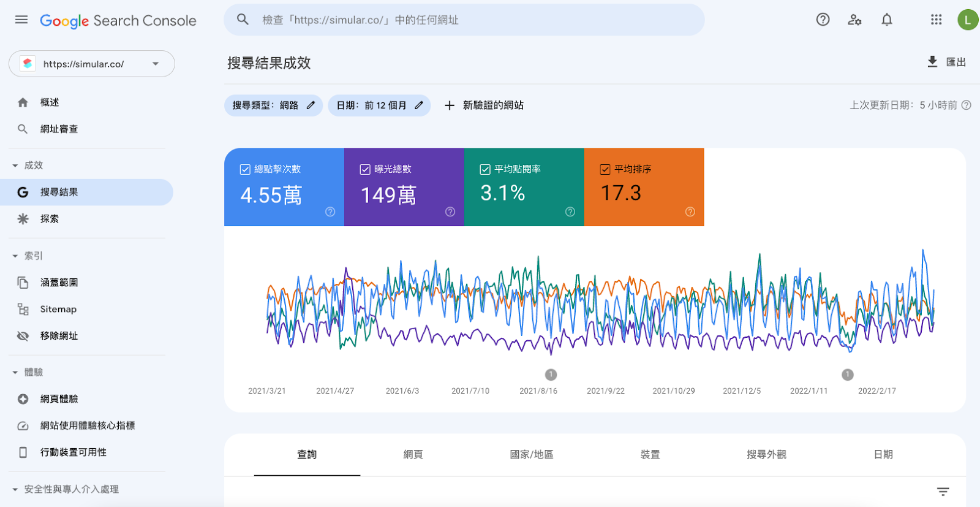The image size is (980, 507).
Task: Click the asterisk icon beside 探索
Action: tap(23, 219)
